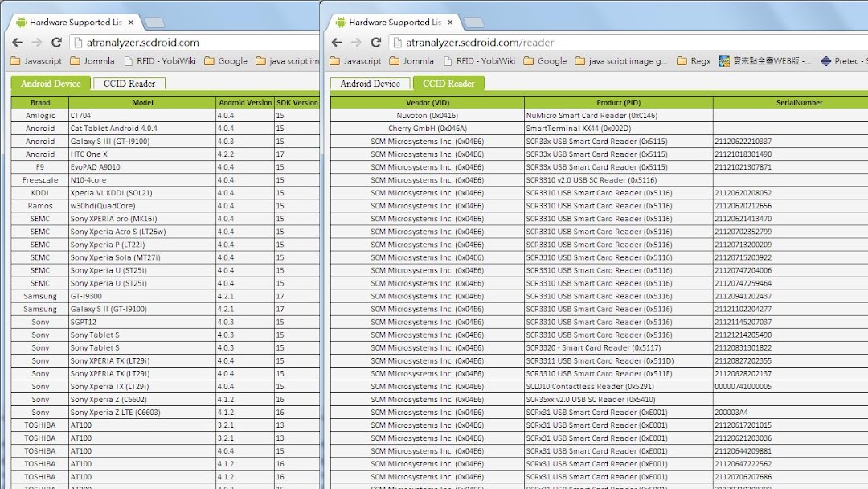This screenshot has height=489, width=868.
Task: Go back in the right browser window
Action: tap(337, 43)
